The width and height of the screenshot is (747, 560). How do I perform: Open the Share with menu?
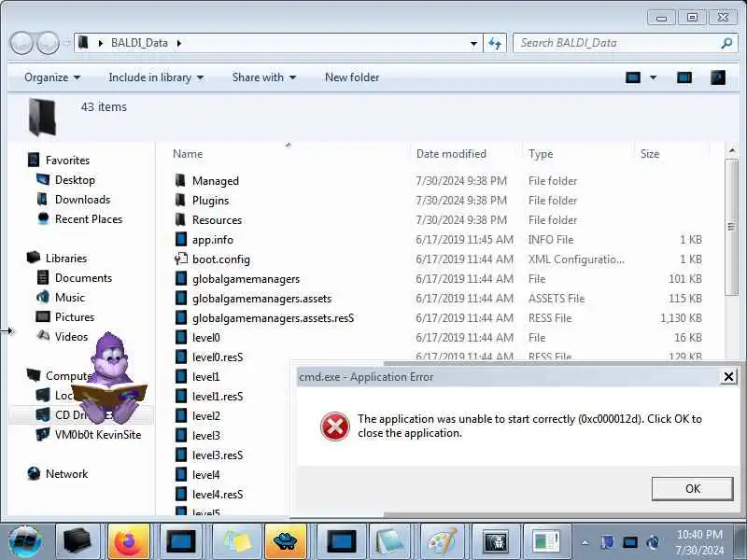tap(264, 77)
